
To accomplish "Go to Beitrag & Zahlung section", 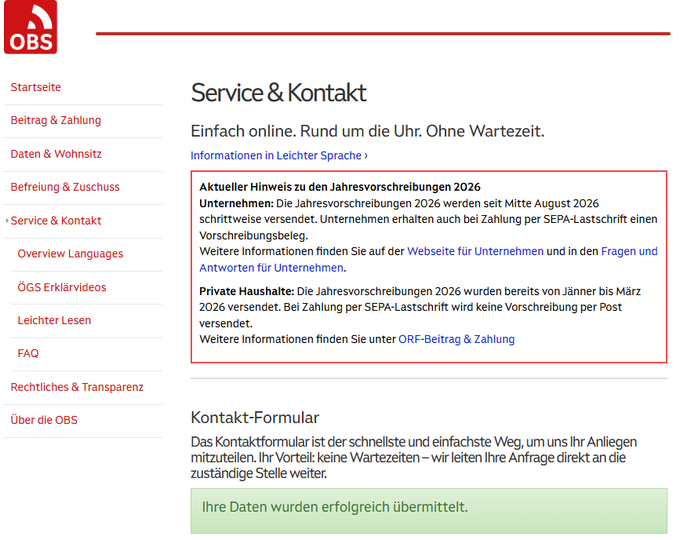I will point(56,120).
